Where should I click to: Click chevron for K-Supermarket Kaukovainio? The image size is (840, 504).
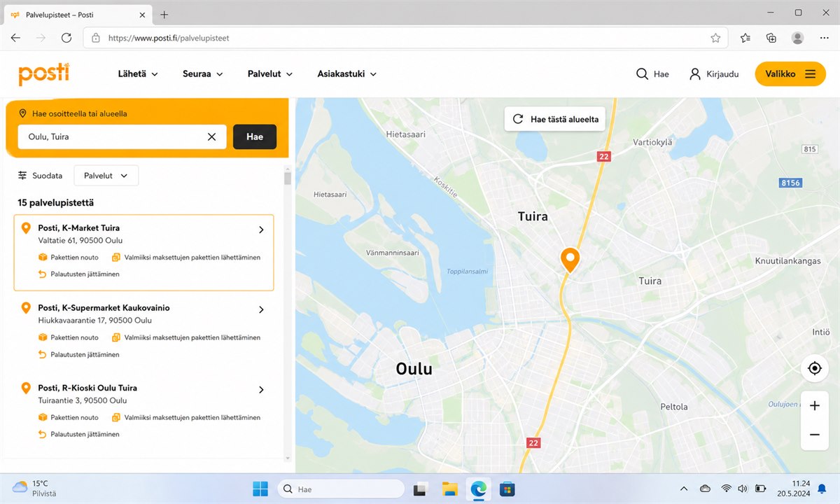[x=261, y=309]
